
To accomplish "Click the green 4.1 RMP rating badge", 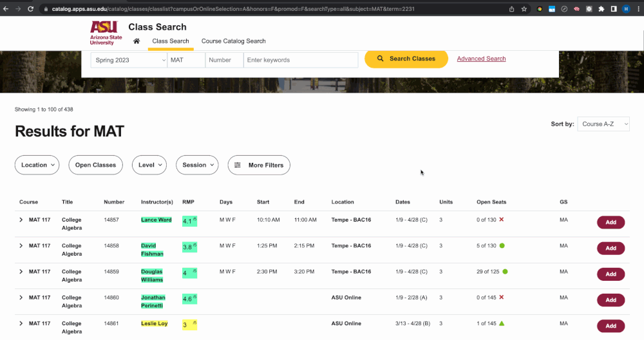I will click(x=189, y=221).
